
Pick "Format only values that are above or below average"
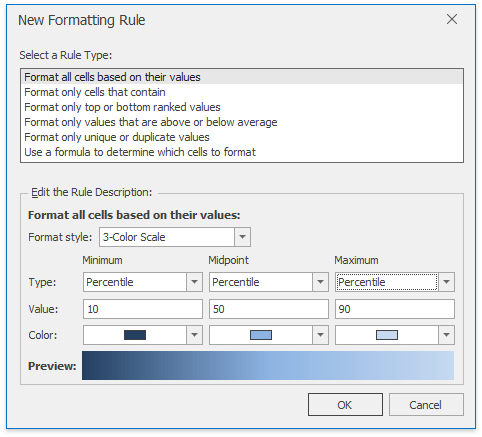[242, 122]
